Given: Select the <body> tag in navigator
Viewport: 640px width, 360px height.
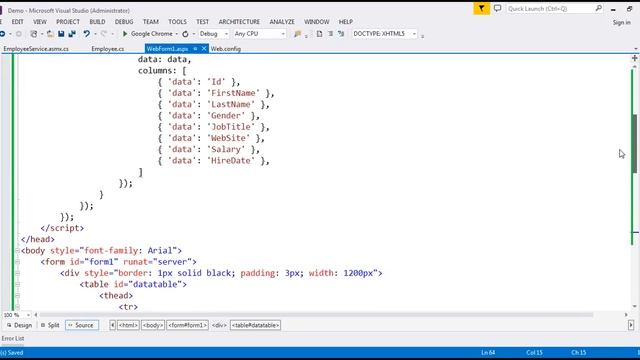Looking at the screenshot, I should [153, 325].
